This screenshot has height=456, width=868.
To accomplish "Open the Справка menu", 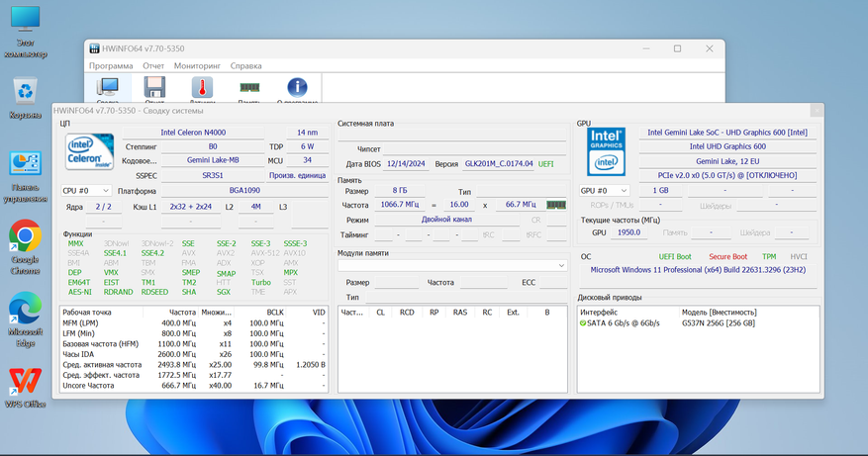I will 245,65.
